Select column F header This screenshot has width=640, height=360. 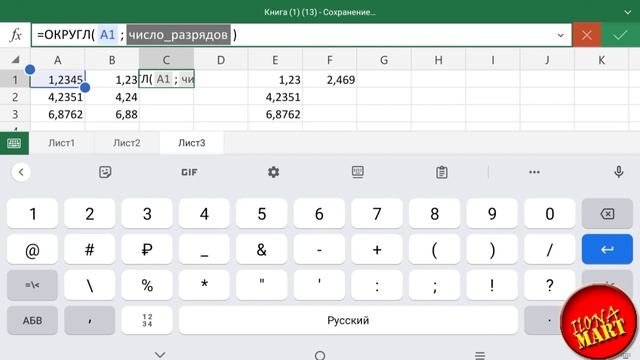pyautogui.click(x=329, y=60)
